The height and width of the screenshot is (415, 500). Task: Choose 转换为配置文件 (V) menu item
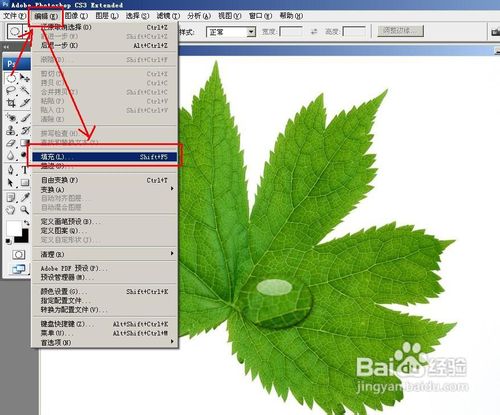pyautogui.click(x=105, y=310)
